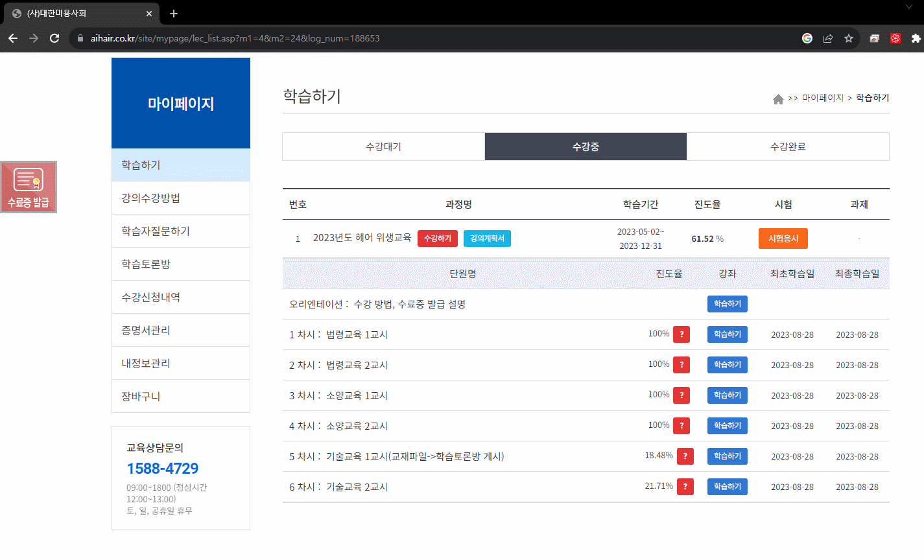The image size is (924, 560).
Task: Click question mark icon for 2 차시
Action: 681,365
